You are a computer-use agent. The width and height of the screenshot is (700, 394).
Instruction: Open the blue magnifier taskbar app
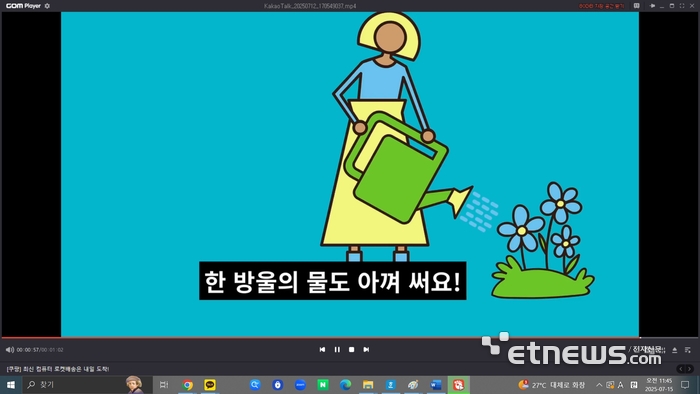point(255,385)
